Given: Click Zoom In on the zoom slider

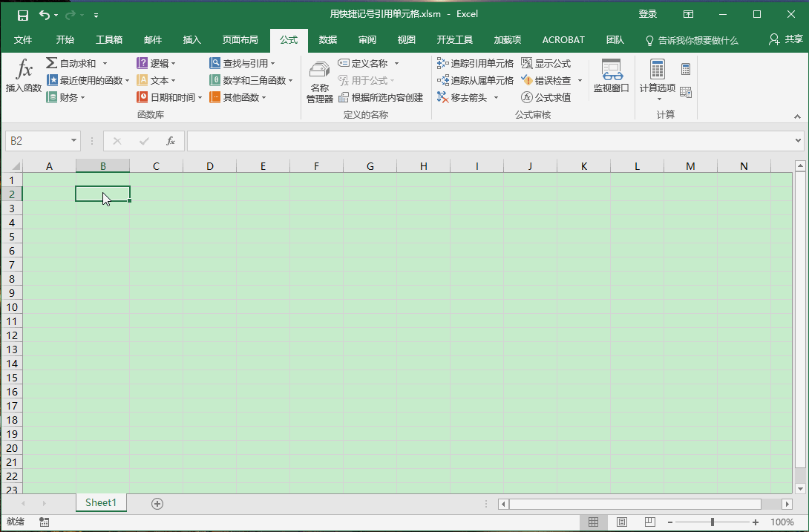Looking at the screenshot, I should point(755,522).
